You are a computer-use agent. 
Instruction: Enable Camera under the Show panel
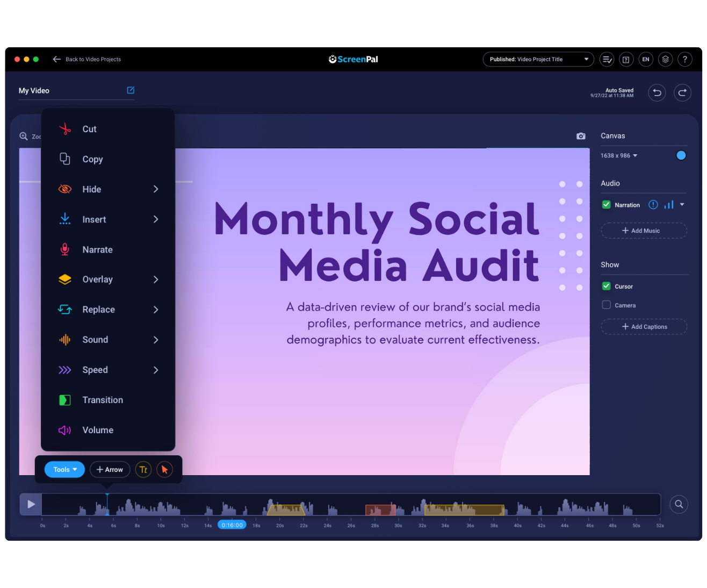coord(607,305)
